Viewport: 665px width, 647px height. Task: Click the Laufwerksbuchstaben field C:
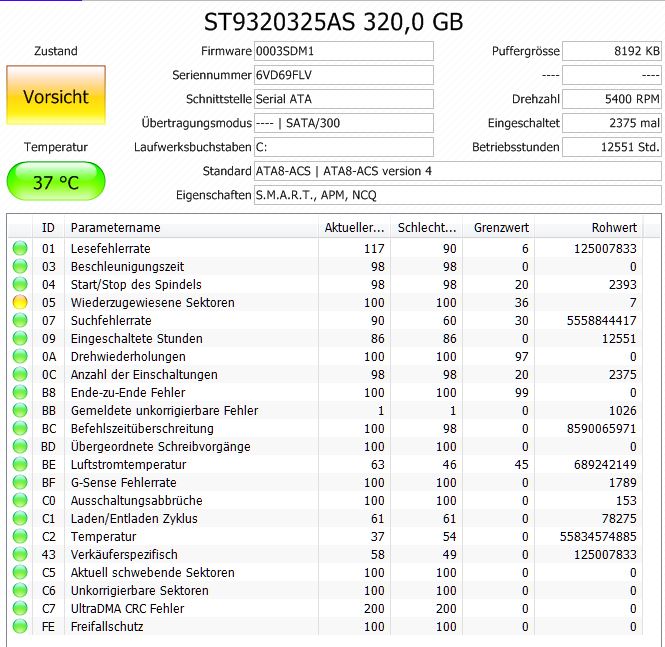(x=344, y=147)
